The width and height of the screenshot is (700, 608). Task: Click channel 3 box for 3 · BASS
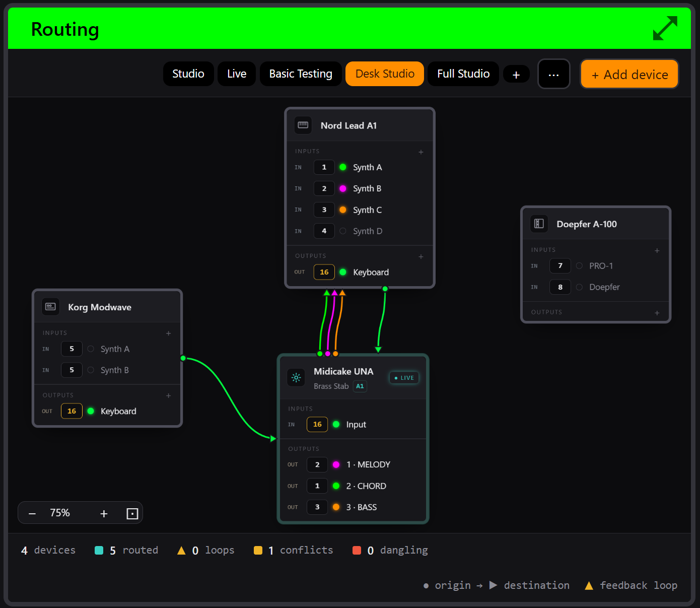pyautogui.click(x=317, y=507)
